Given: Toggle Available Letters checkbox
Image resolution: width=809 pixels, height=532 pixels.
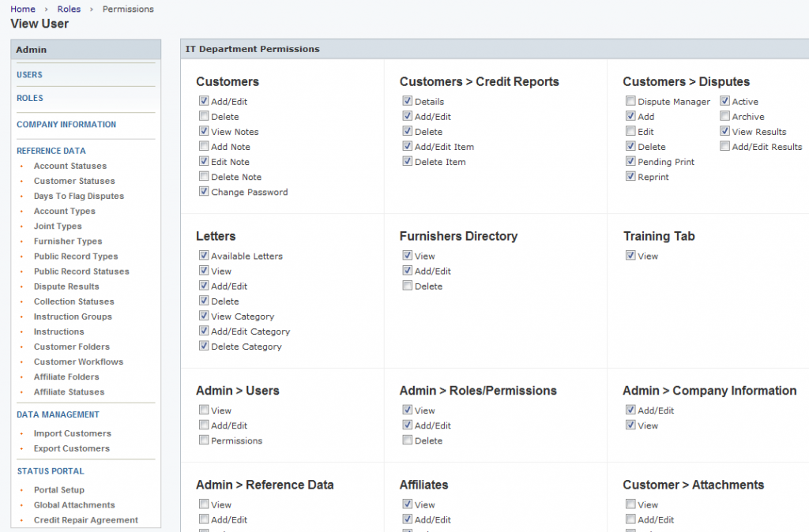Looking at the screenshot, I should (x=204, y=256).
